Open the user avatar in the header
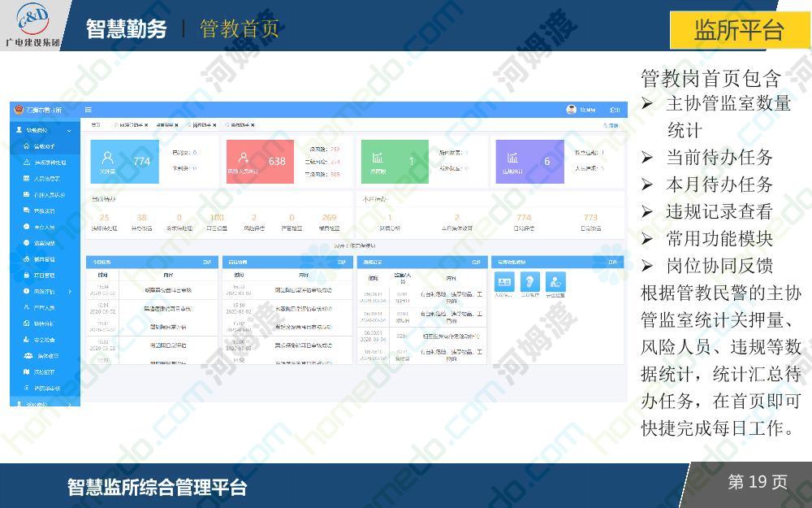The height and width of the screenshot is (508, 812). point(571,110)
